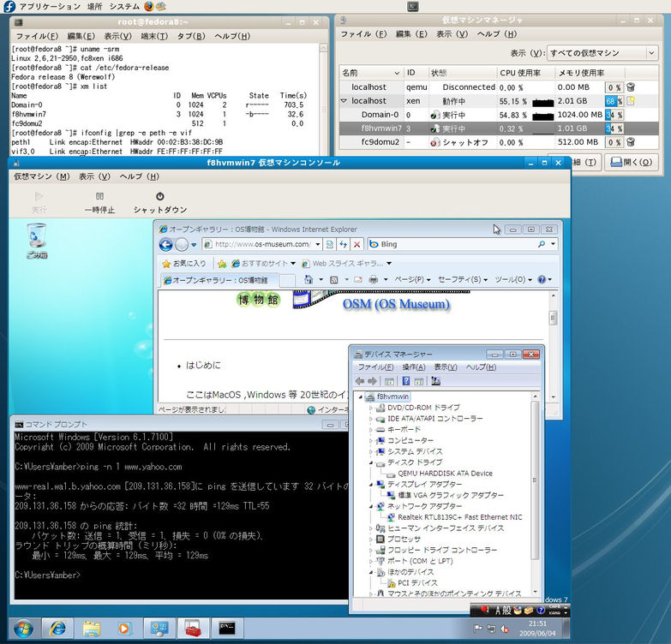Image resolution: width=671 pixels, height=644 pixels.
Task: Click the Bing search magnifier icon
Action: click(x=542, y=244)
